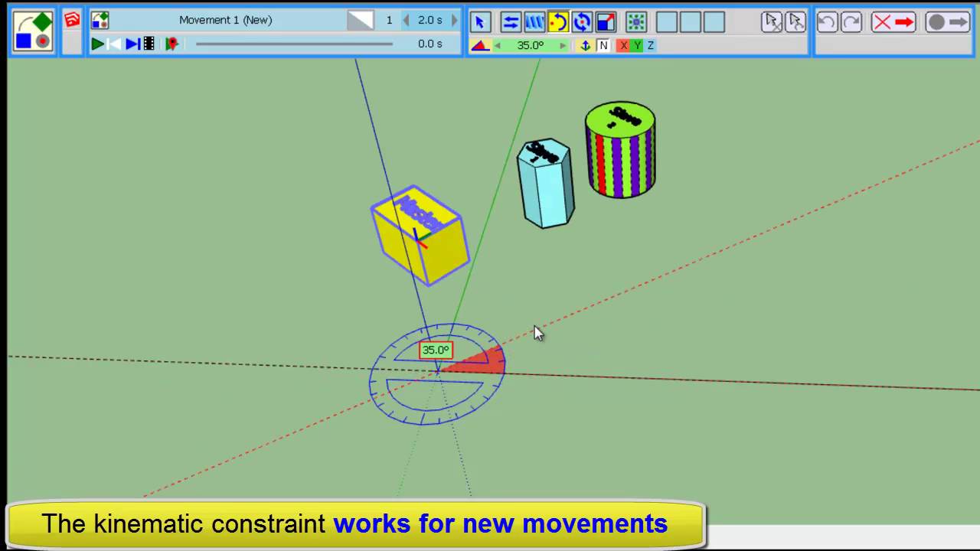Viewport: 980px width, 551px height.
Task: Toggle the green Y axis button
Action: pos(637,46)
